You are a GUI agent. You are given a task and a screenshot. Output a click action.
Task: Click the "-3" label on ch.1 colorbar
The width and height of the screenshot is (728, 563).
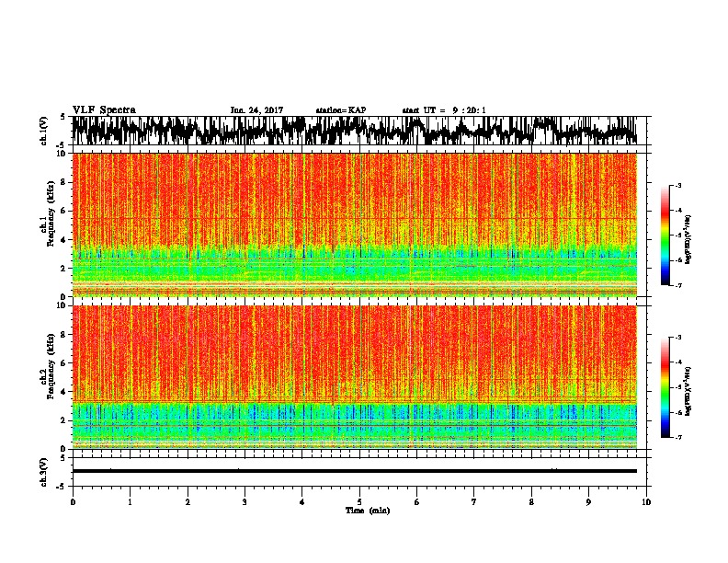(677, 185)
